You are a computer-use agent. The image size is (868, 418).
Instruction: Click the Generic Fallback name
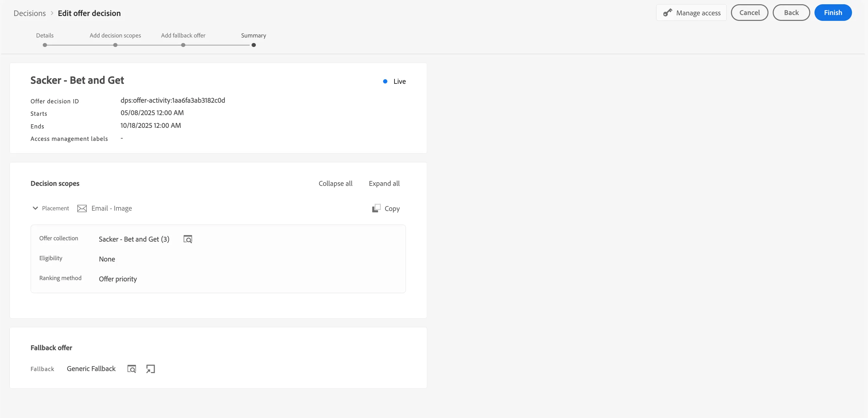pyautogui.click(x=91, y=368)
